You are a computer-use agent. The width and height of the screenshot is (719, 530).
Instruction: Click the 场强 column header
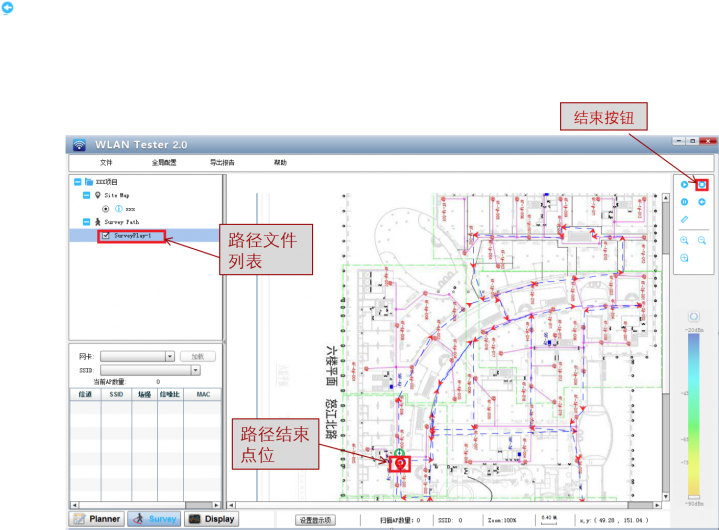(x=144, y=394)
